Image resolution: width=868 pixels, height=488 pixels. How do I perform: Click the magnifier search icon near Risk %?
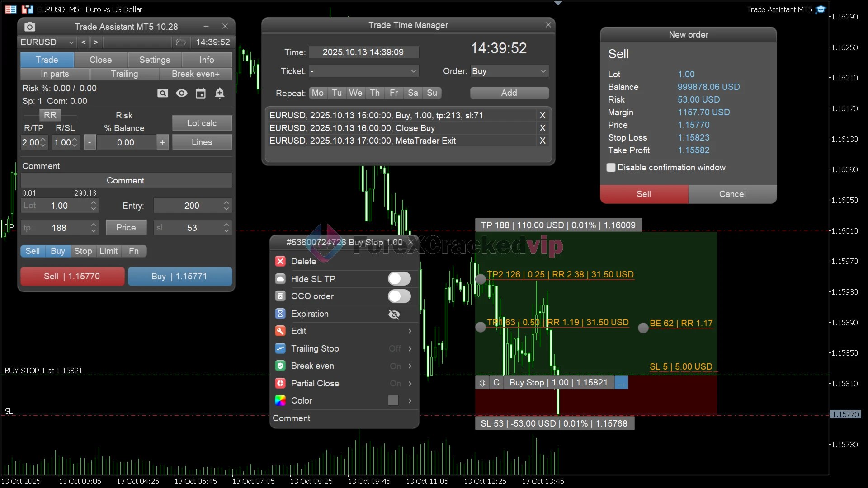click(163, 93)
